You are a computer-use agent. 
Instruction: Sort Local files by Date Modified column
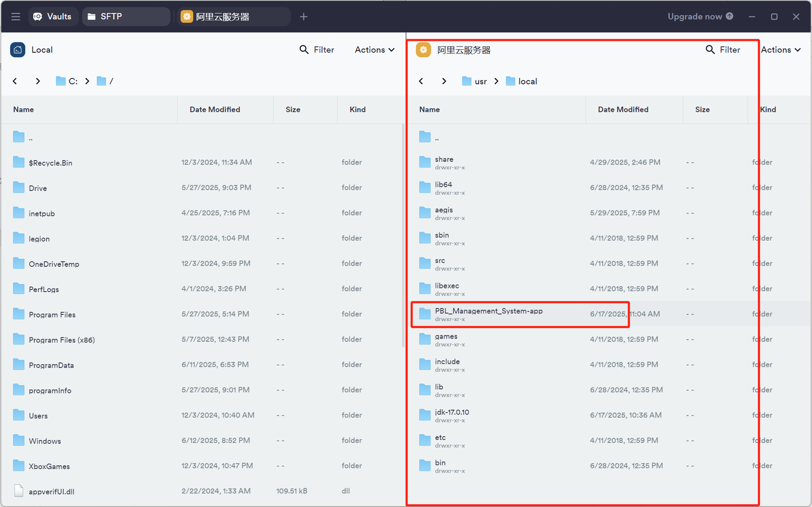[x=215, y=110]
